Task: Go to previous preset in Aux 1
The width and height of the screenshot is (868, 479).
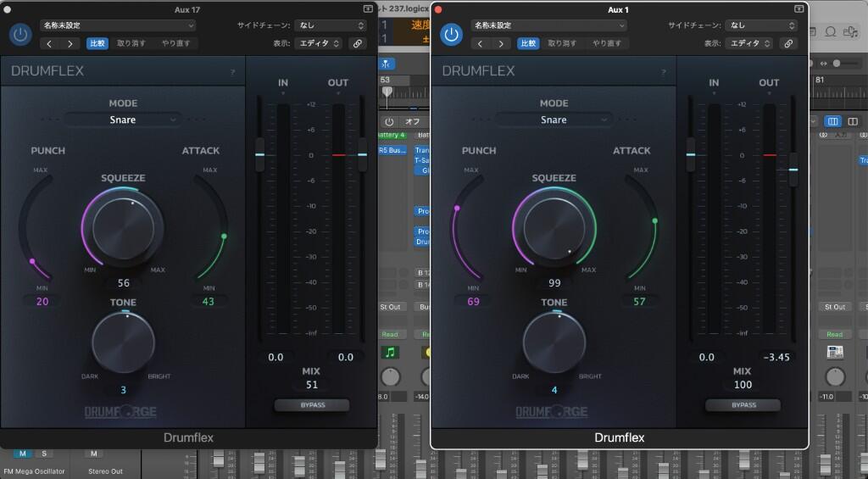Action: pyautogui.click(x=480, y=43)
